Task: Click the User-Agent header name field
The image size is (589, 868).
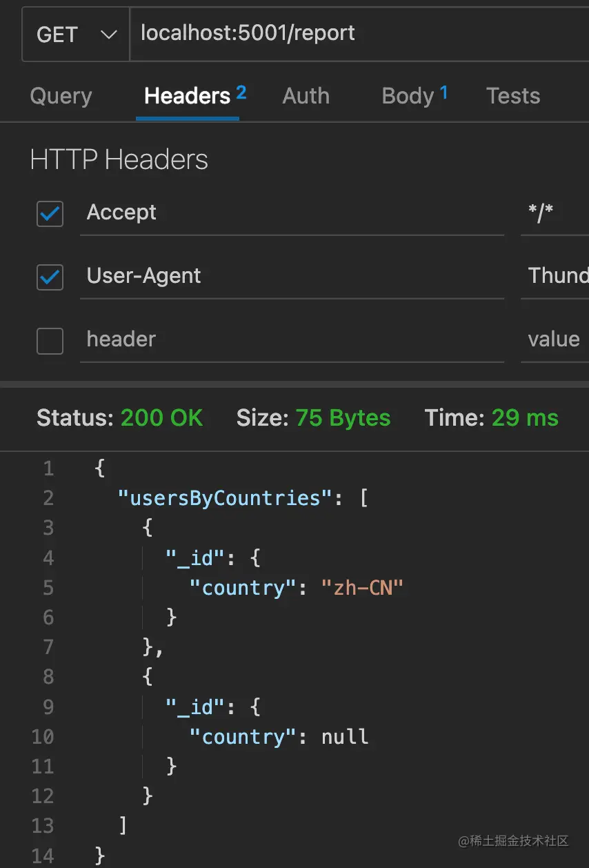Action: point(291,276)
